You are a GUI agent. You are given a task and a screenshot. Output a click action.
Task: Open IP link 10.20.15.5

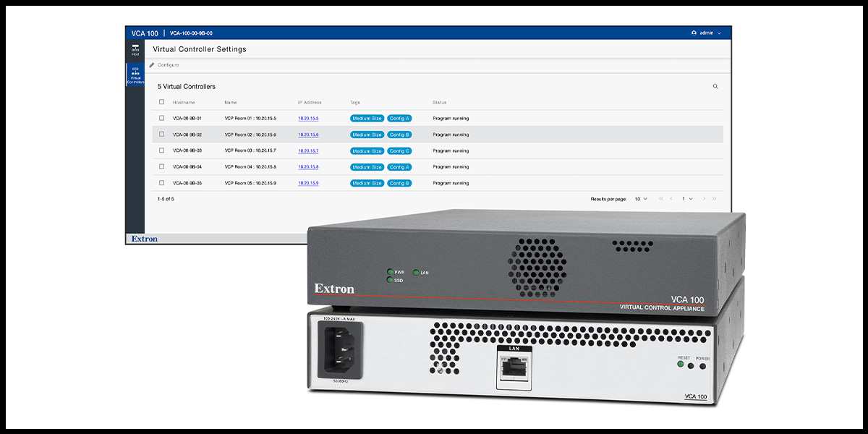tap(308, 118)
